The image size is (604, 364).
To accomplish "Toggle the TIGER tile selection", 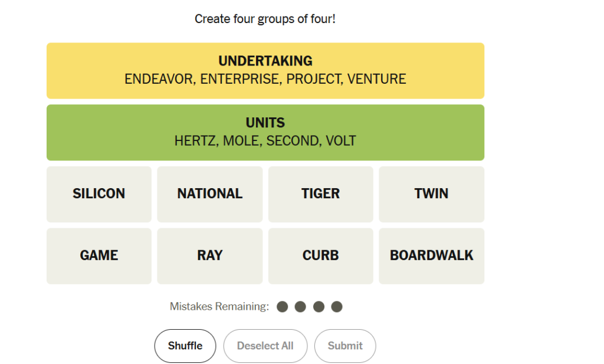I will pos(320,194).
